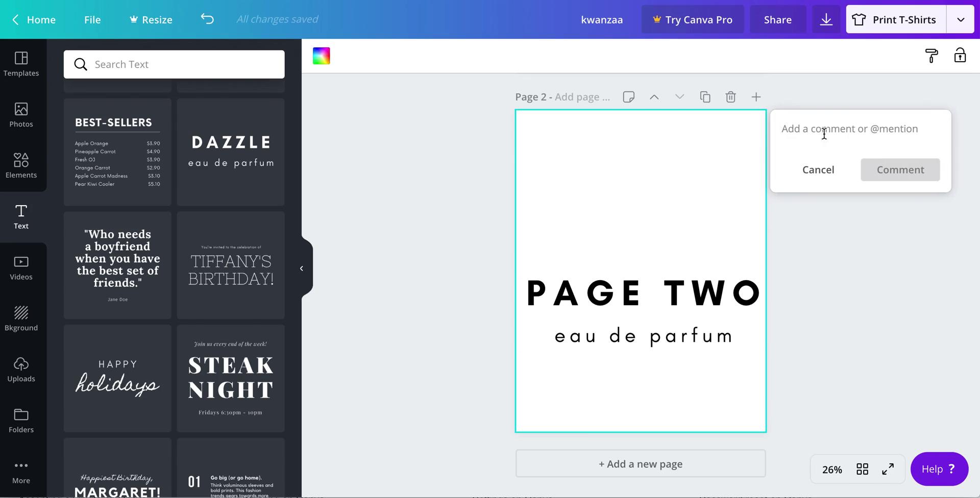Select the eau de parfum text on canvas
This screenshot has width=980, height=498.
(644, 336)
